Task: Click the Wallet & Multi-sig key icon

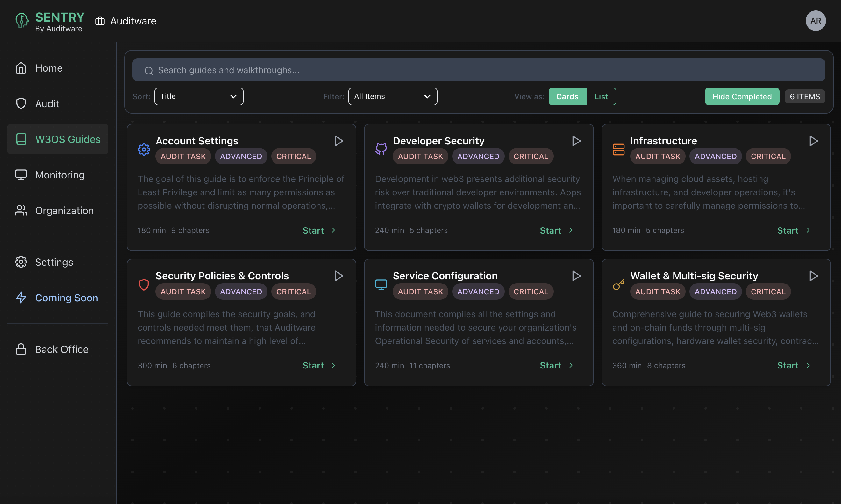Action: click(x=618, y=284)
